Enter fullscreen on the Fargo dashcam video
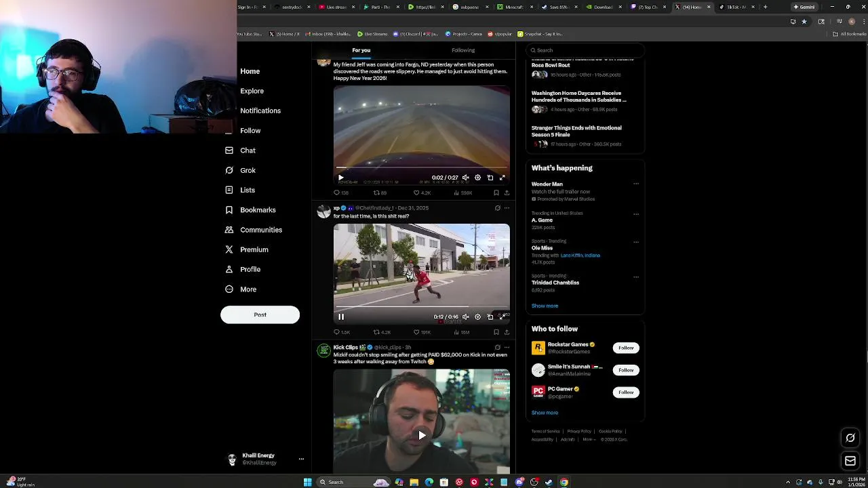This screenshot has height=488, width=868. pyautogui.click(x=502, y=178)
